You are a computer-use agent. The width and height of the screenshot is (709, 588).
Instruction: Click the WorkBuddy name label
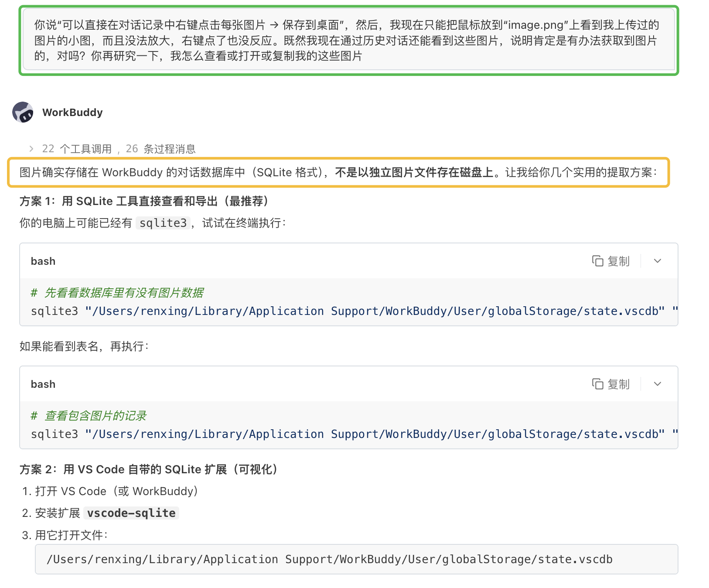pos(72,113)
